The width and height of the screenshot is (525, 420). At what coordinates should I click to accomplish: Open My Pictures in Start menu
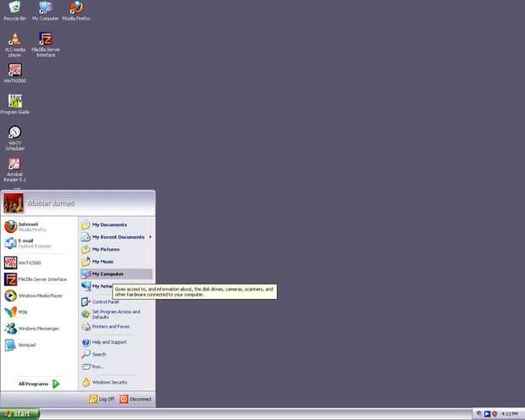[x=116, y=250]
